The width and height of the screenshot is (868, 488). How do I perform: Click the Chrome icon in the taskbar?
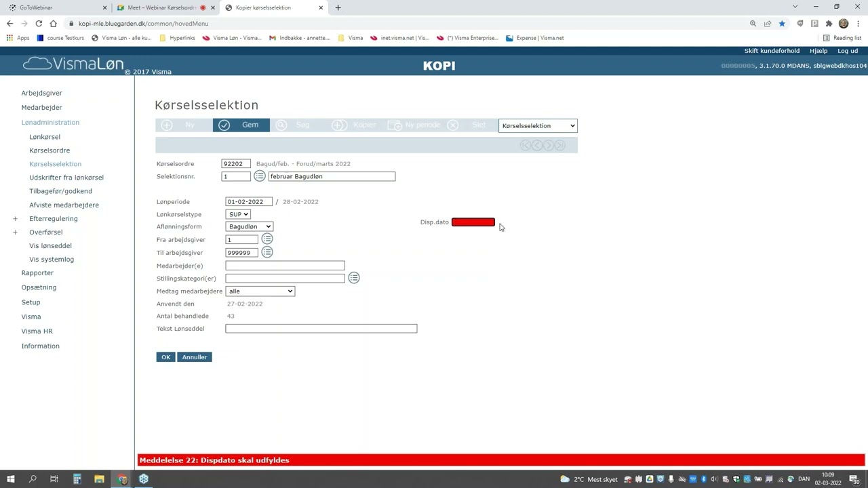122,479
